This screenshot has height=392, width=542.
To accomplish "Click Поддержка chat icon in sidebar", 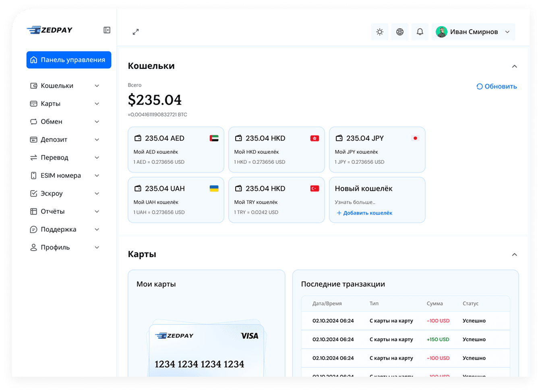I will point(34,229).
